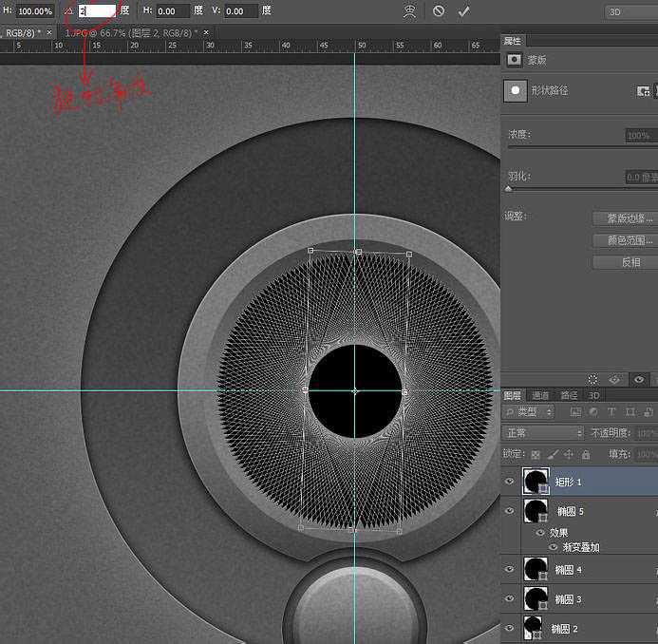
Task: Switch to the 通道 tab
Action: pyautogui.click(x=540, y=395)
